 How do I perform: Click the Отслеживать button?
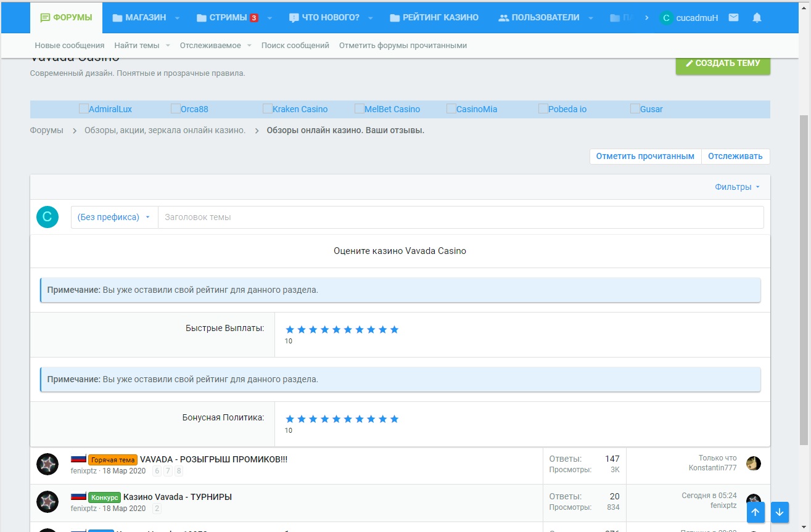[735, 156]
